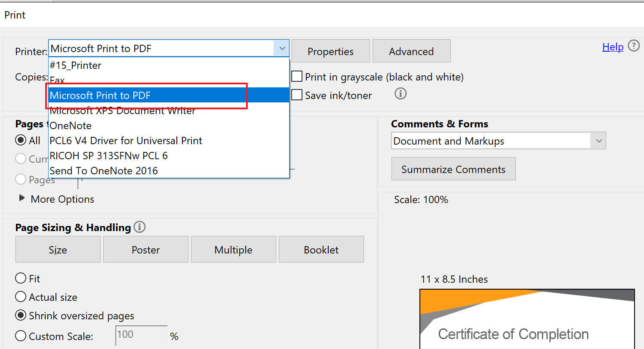Select the Multiple pages option
644x349 pixels.
tap(233, 249)
